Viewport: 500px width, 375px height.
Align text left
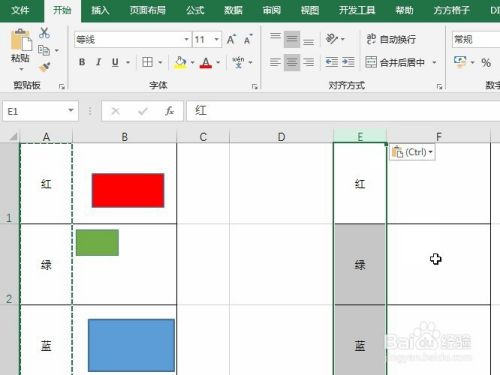275,62
